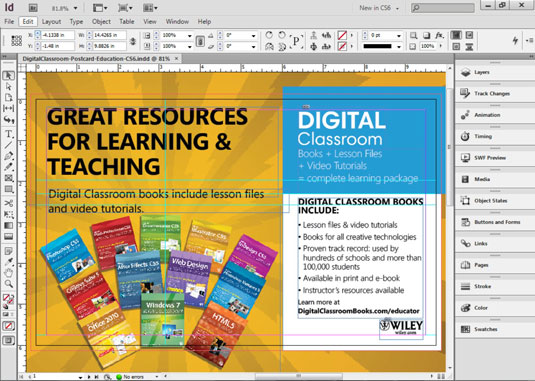Open the stroke weight 0 pt dropdown
The width and height of the screenshot is (535, 381).
pyautogui.click(x=399, y=35)
